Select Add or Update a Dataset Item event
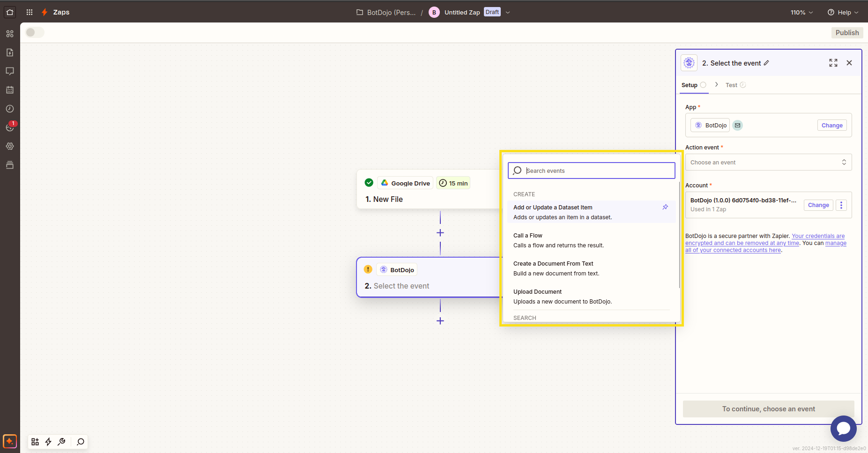 tap(591, 212)
